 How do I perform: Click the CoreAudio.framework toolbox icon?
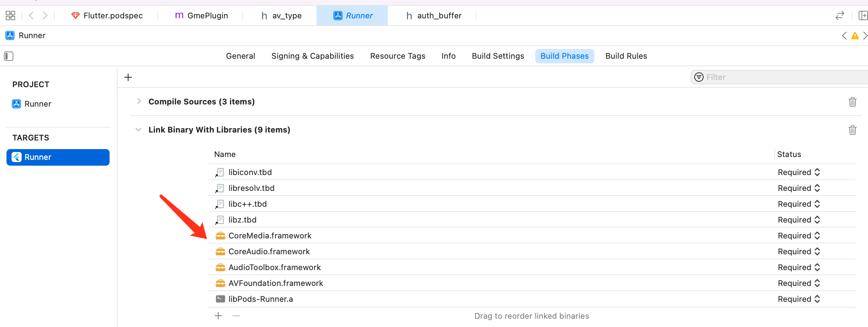tap(220, 251)
